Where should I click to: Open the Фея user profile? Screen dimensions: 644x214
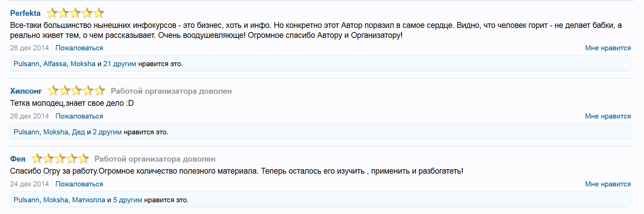[x=18, y=159]
